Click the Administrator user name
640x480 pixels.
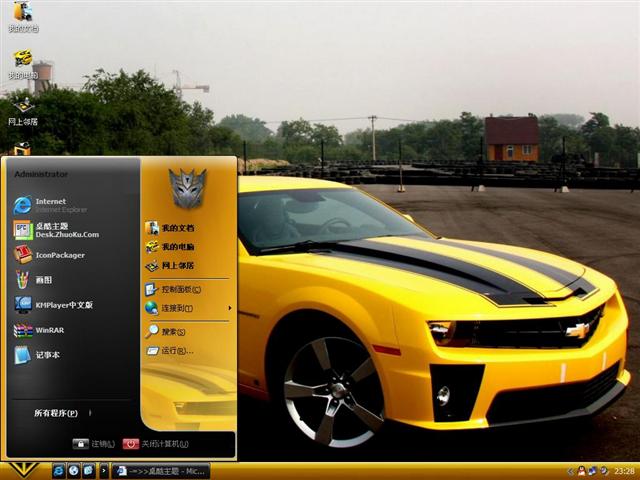41,174
